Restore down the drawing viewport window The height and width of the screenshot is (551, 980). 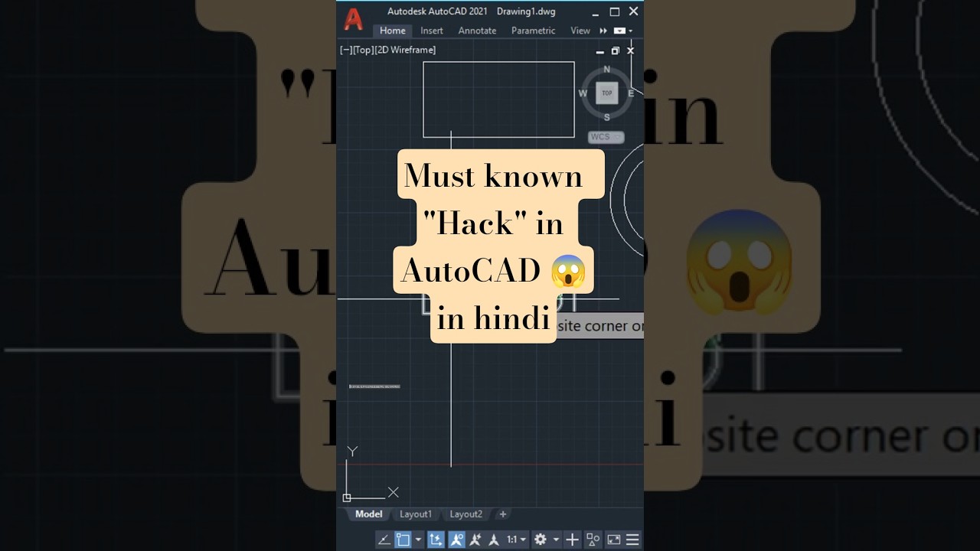tap(615, 51)
